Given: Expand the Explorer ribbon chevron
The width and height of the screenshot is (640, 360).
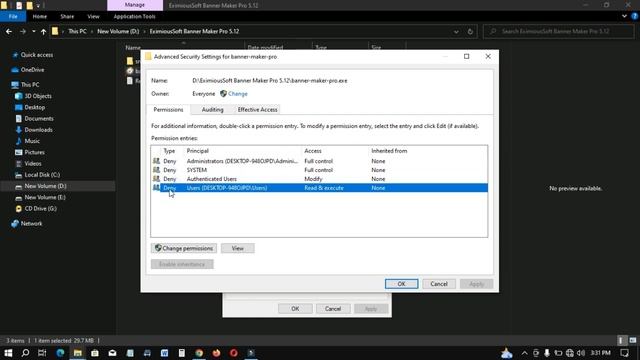Looking at the screenshot, I should click(x=624, y=17).
